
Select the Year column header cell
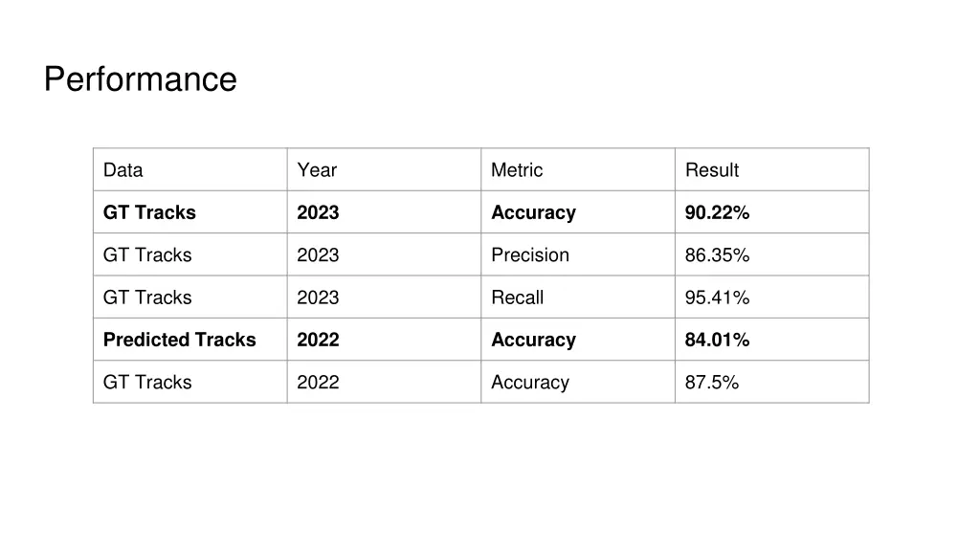click(384, 169)
